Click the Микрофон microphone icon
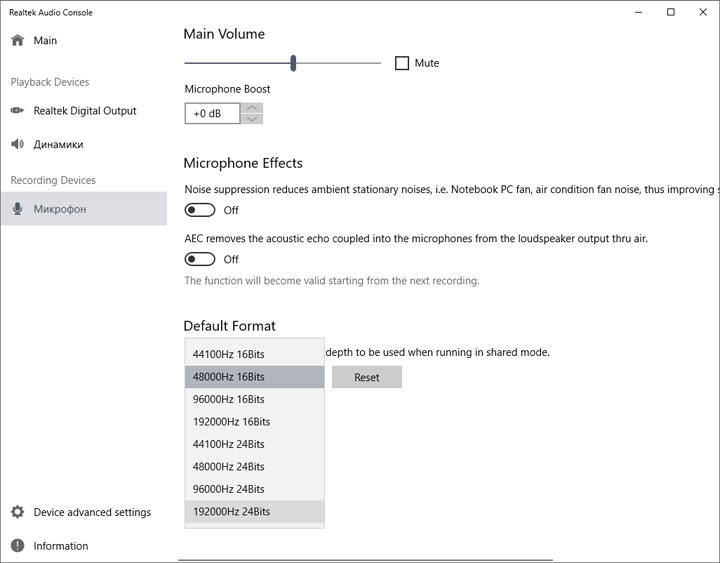Image resolution: width=720 pixels, height=563 pixels. point(17,209)
